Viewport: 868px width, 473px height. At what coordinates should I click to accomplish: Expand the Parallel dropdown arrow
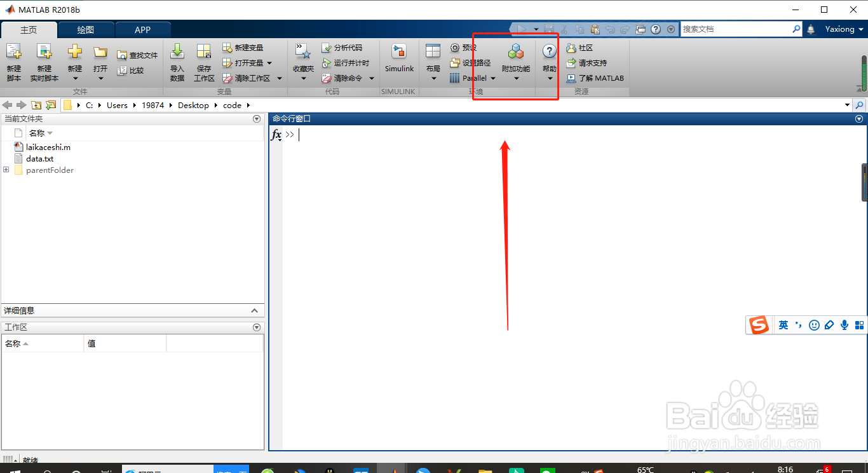[x=493, y=78]
